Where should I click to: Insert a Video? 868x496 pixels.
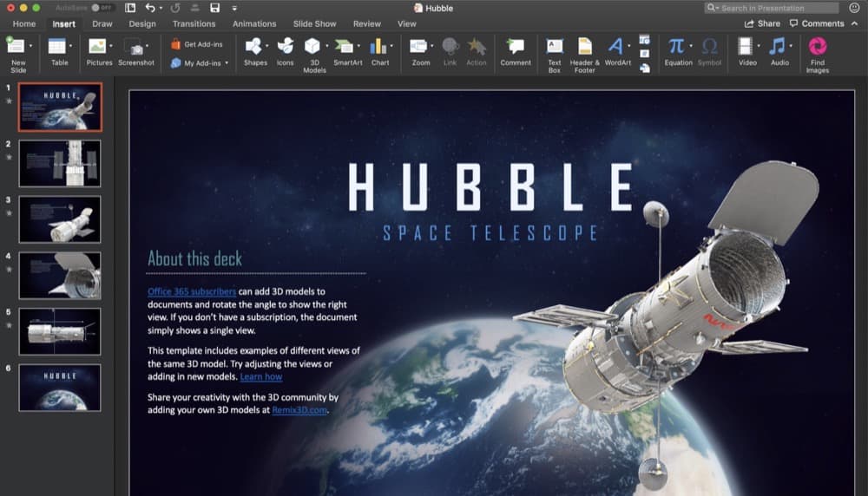[x=745, y=47]
